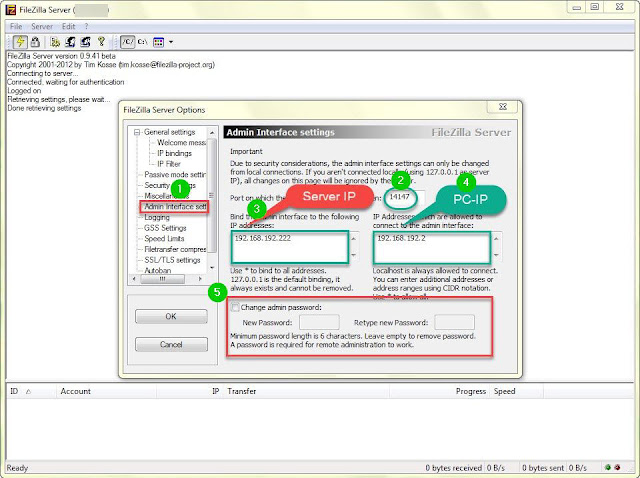Screen dimensions: 640x478
Task: Click tree horizontal scrollbar thumb
Action: click(162, 279)
